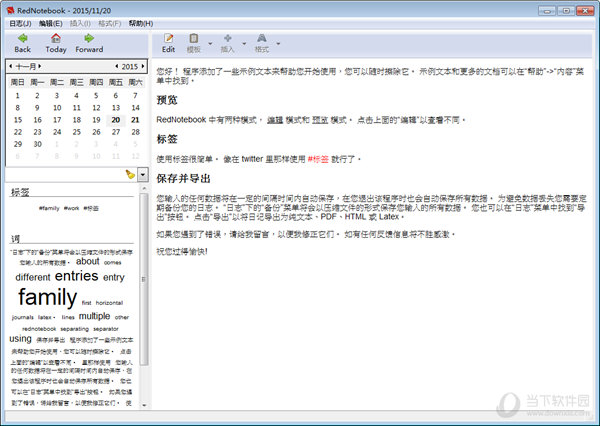Go to next day with Forward arrow
The height and width of the screenshot is (426, 600).
pyautogui.click(x=89, y=43)
